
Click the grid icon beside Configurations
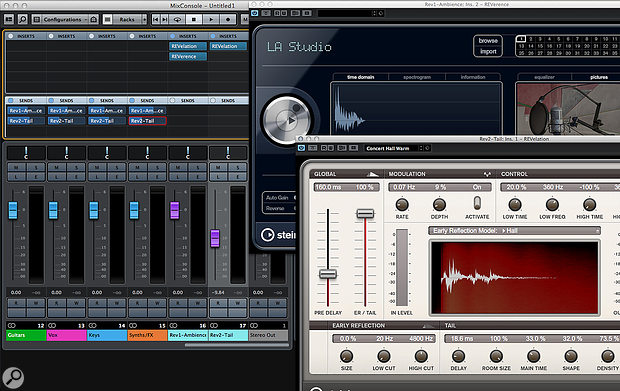37,19
